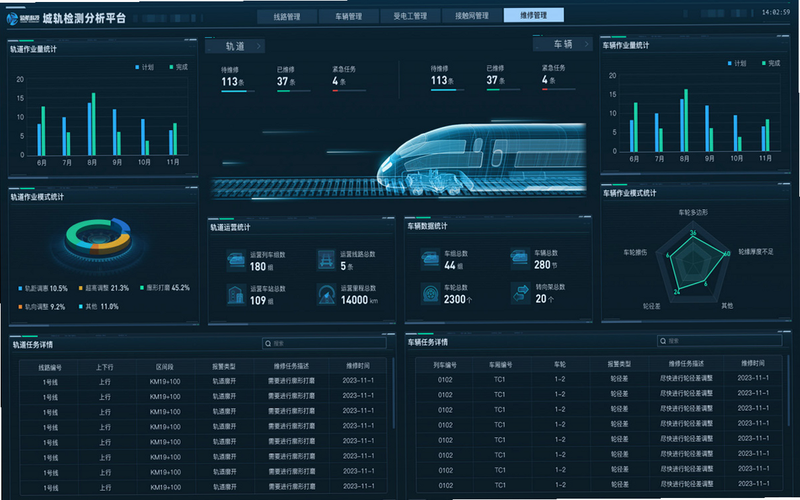The image size is (800, 500).
Task: Click the 超高调整 21.3% legend swatch
Action: tap(81, 288)
